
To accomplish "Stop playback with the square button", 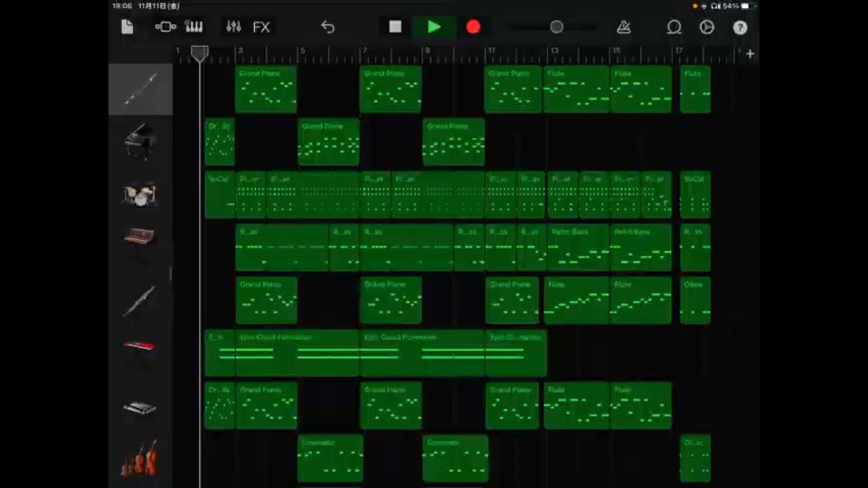I will (x=395, y=26).
